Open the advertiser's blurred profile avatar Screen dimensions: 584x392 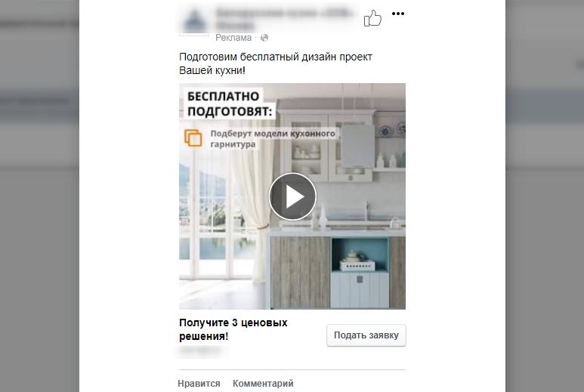click(x=194, y=20)
